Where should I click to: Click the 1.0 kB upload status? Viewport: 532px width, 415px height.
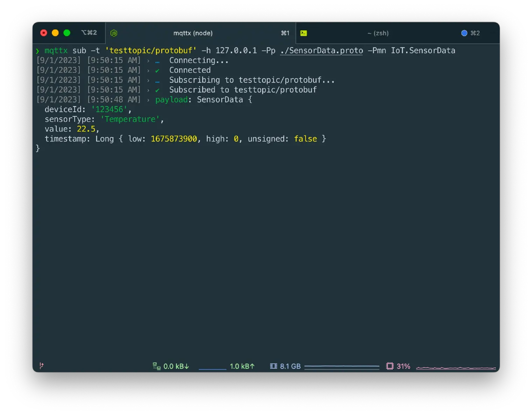[x=242, y=366]
